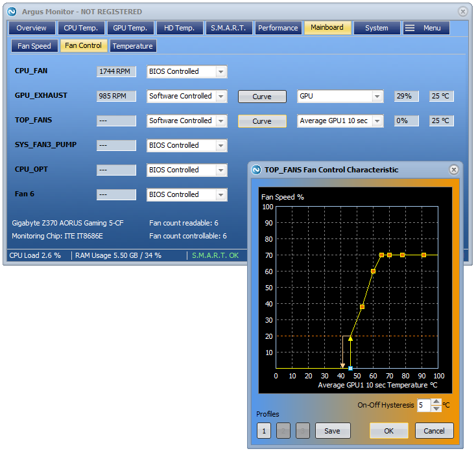Click the On-Off Hysteresis input field
The width and height of the screenshot is (476, 462).
424,405
